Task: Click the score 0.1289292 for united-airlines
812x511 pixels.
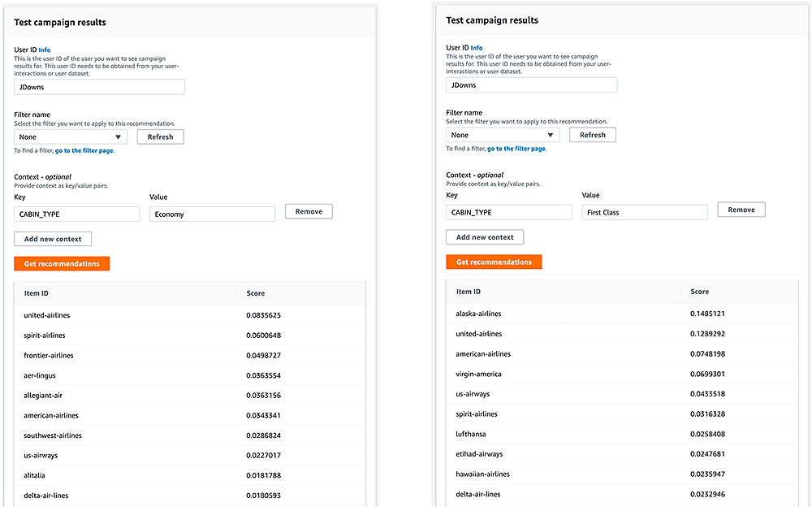Action: click(707, 334)
